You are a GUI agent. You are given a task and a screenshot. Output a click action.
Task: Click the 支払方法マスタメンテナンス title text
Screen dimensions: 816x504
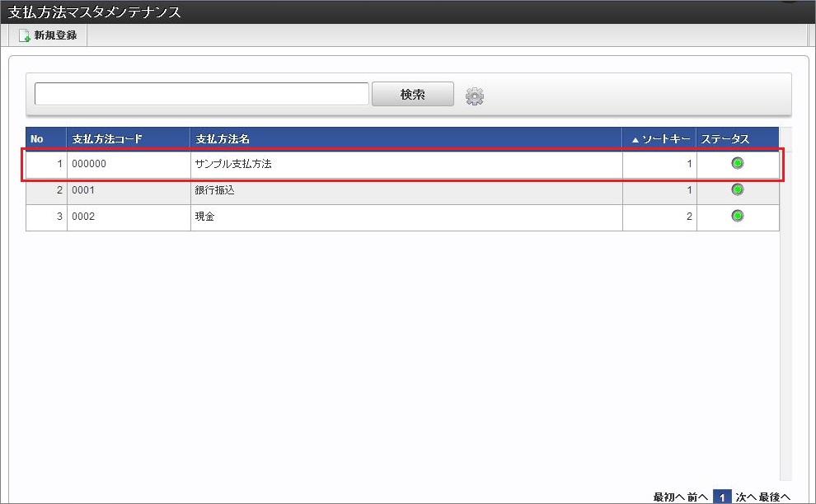(x=94, y=12)
